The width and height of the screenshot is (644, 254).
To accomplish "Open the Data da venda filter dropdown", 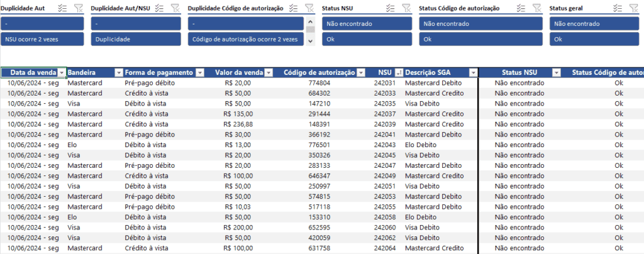I will pos(61,73).
